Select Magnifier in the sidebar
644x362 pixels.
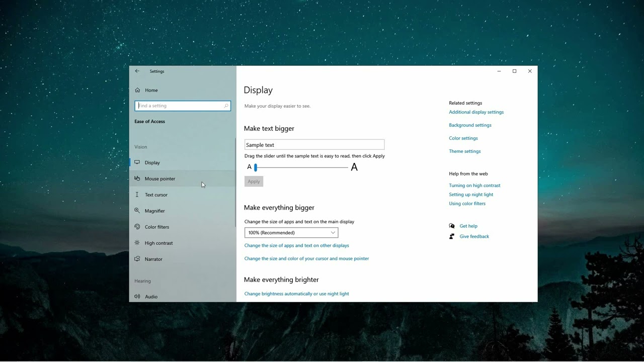[x=182, y=211]
